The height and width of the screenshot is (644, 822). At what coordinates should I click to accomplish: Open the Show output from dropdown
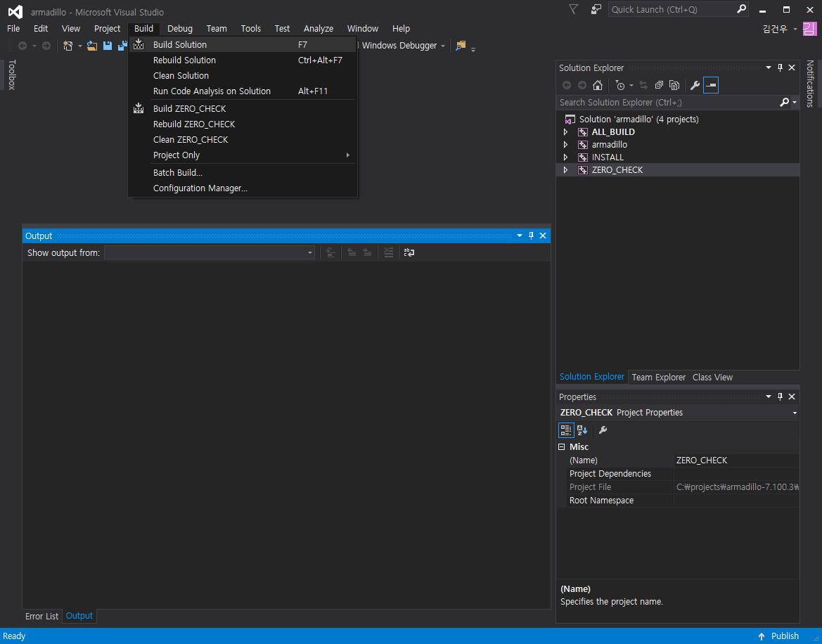pyautogui.click(x=210, y=252)
